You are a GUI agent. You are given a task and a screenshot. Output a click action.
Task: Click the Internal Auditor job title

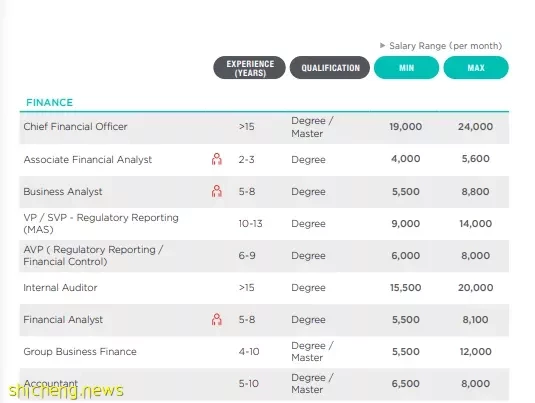pos(60,288)
